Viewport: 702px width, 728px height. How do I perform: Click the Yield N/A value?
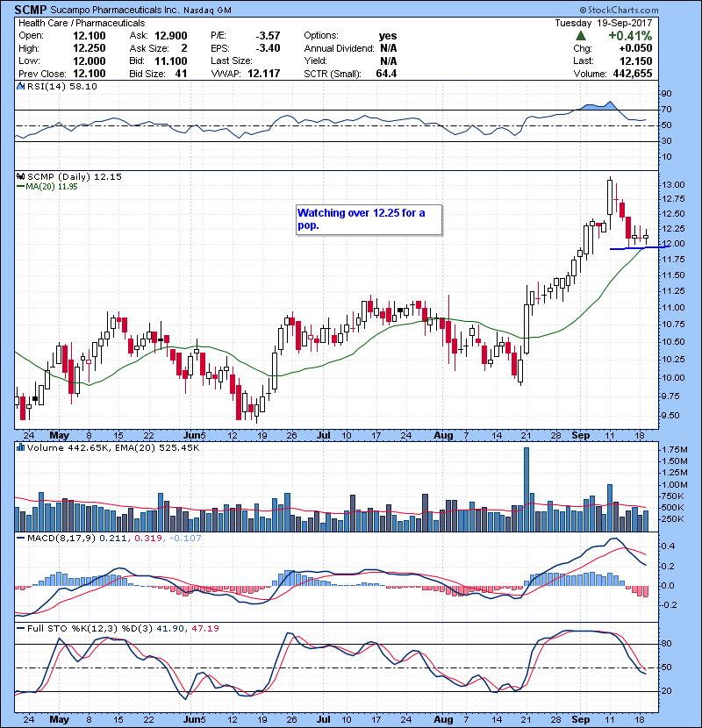pos(389,61)
